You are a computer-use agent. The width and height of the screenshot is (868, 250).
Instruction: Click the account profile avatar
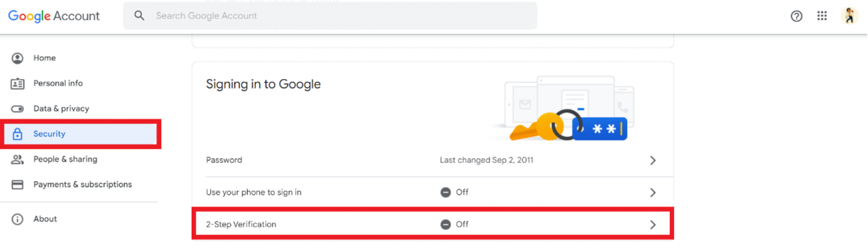tap(849, 16)
